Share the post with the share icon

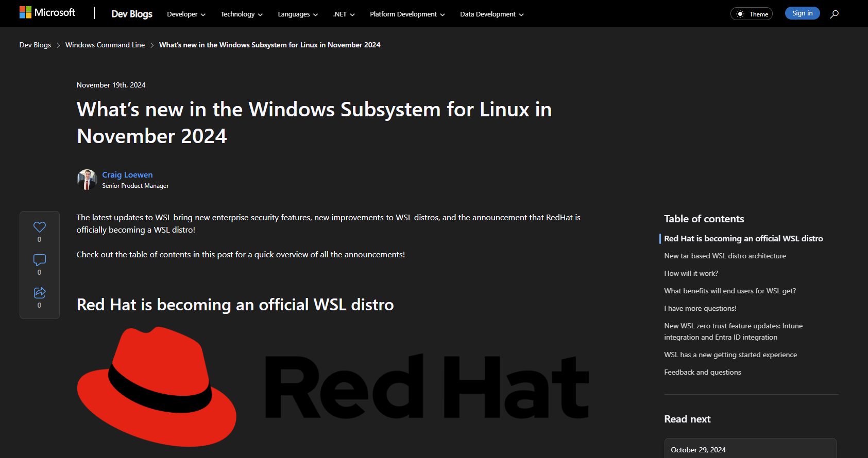coord(40,293)
